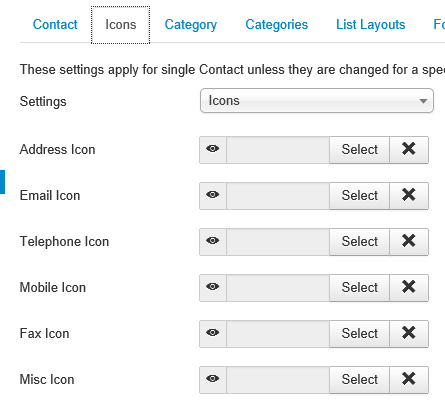The height and width of the screenshot is (403, 445).
Task: Clear the Email Icon with X button
Action: click(x=409, y=196)
